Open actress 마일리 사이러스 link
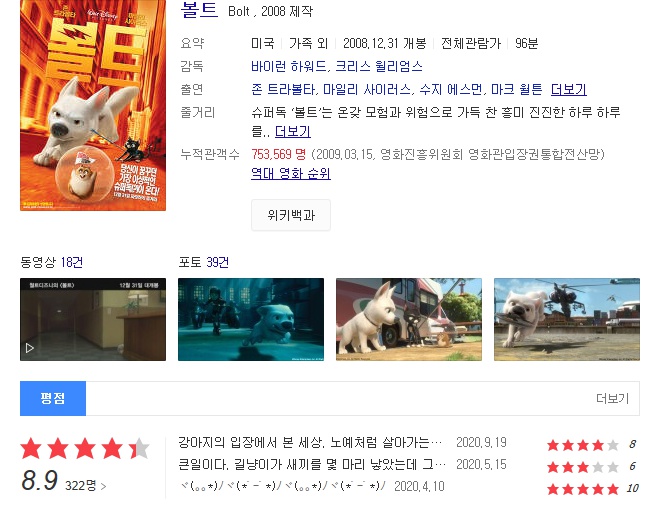The width and height of the screenshot is (660, 508). 367,89
